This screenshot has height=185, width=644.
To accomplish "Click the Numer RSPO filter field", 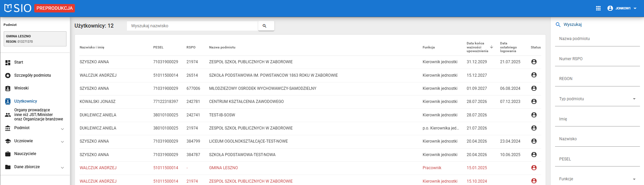I will tap(597, 59).
